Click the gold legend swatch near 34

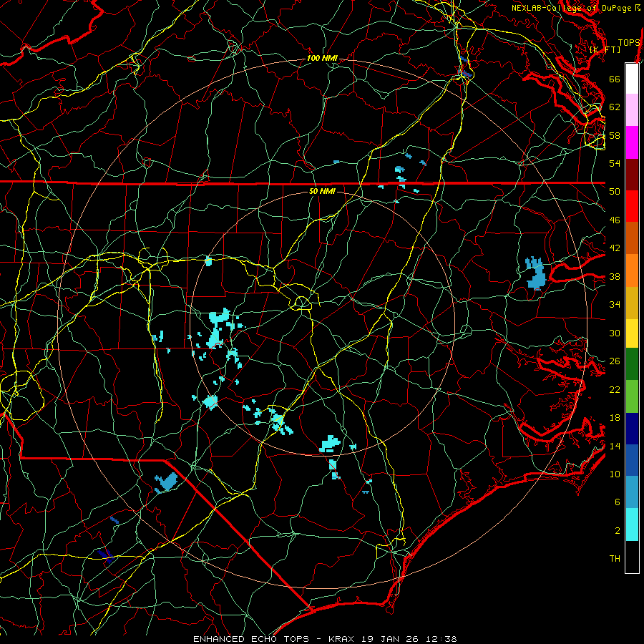tap(632, 303)
